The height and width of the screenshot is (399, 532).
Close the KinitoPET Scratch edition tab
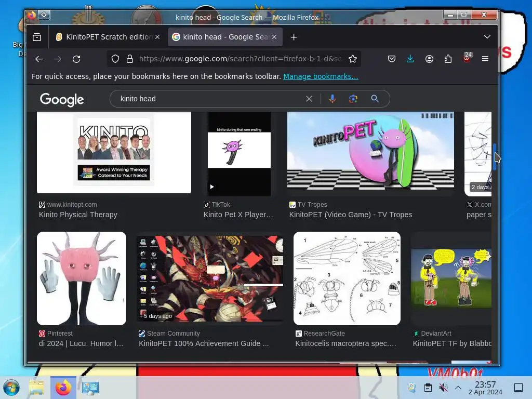157,37
